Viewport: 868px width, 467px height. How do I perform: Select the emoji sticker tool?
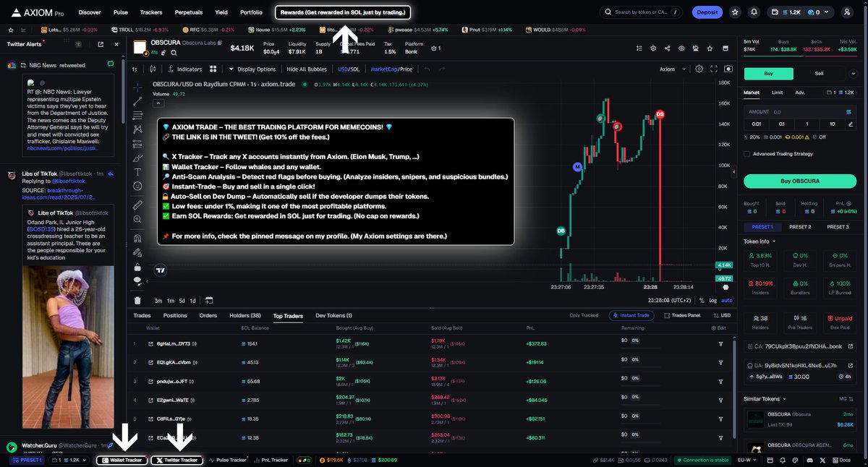137,187
